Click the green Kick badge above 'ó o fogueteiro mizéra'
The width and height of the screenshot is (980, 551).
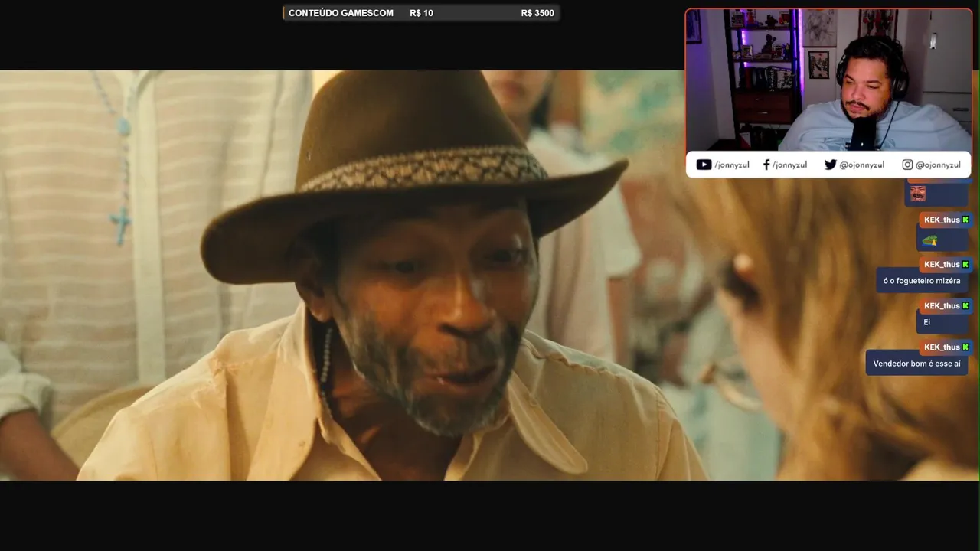click(965, 264)
